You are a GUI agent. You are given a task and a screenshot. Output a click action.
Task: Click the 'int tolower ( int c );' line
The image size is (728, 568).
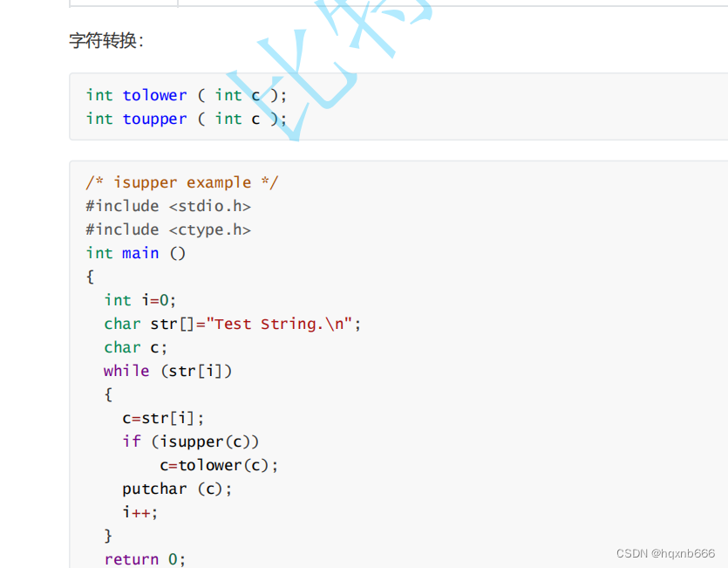click(187, 95)
